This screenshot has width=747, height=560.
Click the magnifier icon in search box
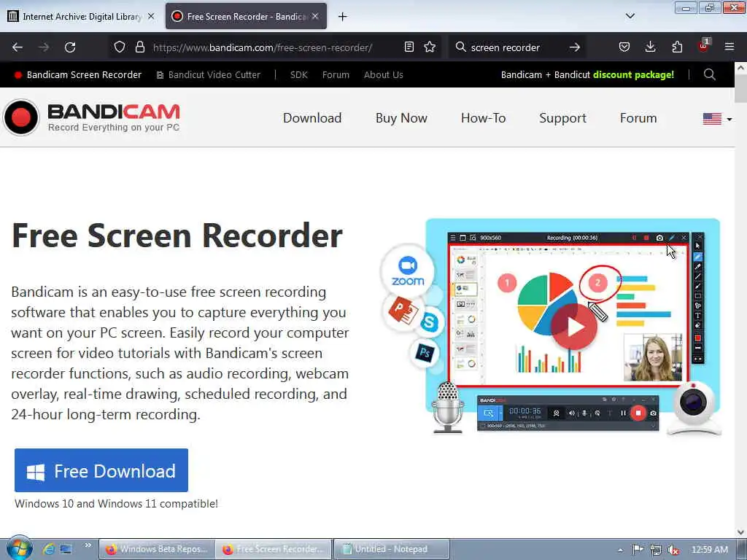461,47
